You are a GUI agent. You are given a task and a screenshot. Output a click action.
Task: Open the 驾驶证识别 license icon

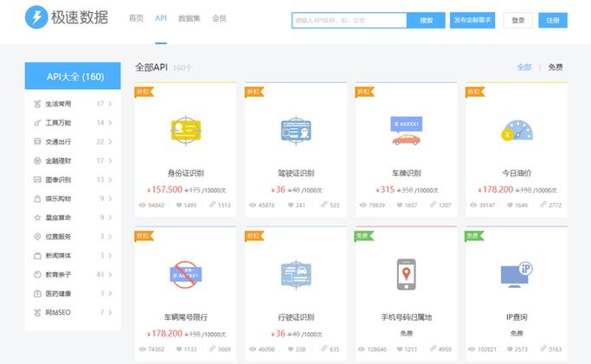click(296, 131)
